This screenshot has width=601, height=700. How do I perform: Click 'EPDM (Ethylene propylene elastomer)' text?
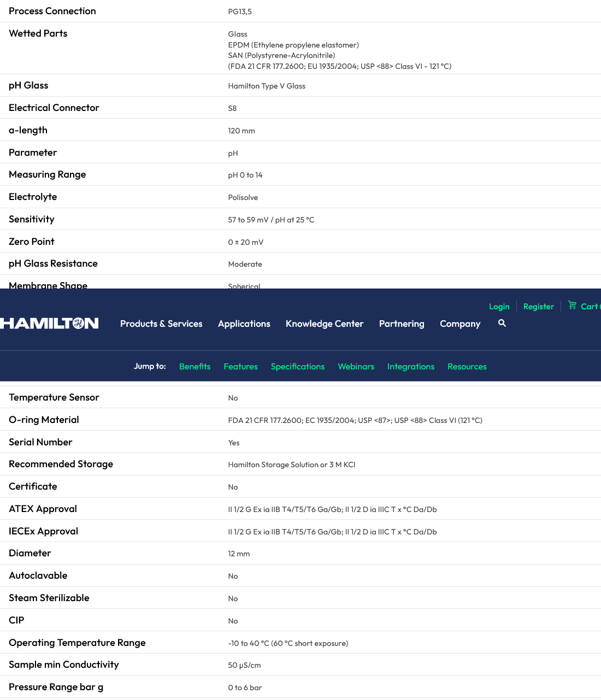click(293, 45)
